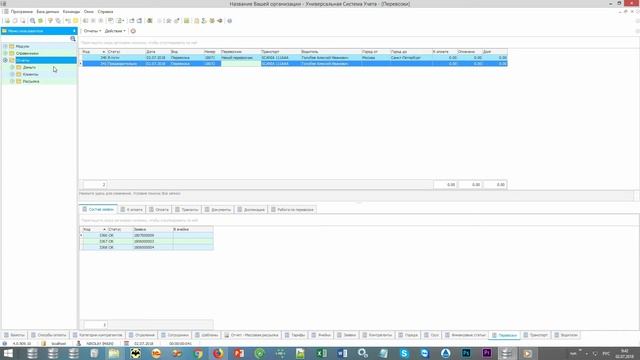This screenshot has height=360, width=640.
Task: Select the order row with code 3367
Action: point(147,241)
